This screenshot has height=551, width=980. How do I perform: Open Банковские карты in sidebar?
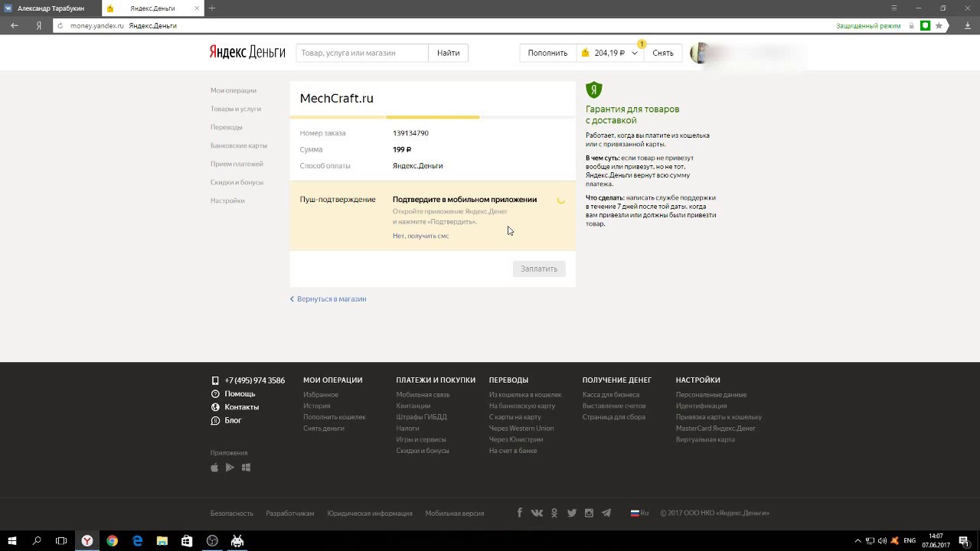pyautogui.click(x=239, y=145)
